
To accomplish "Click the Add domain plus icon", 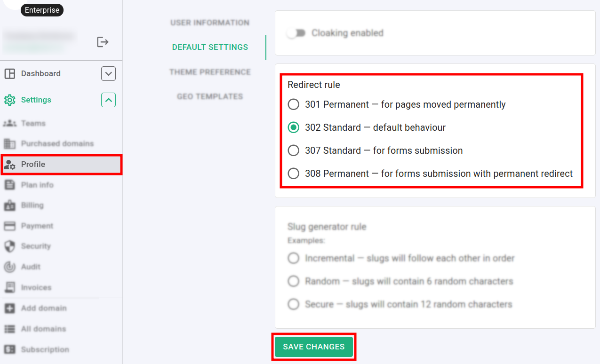I will point(9,308).
